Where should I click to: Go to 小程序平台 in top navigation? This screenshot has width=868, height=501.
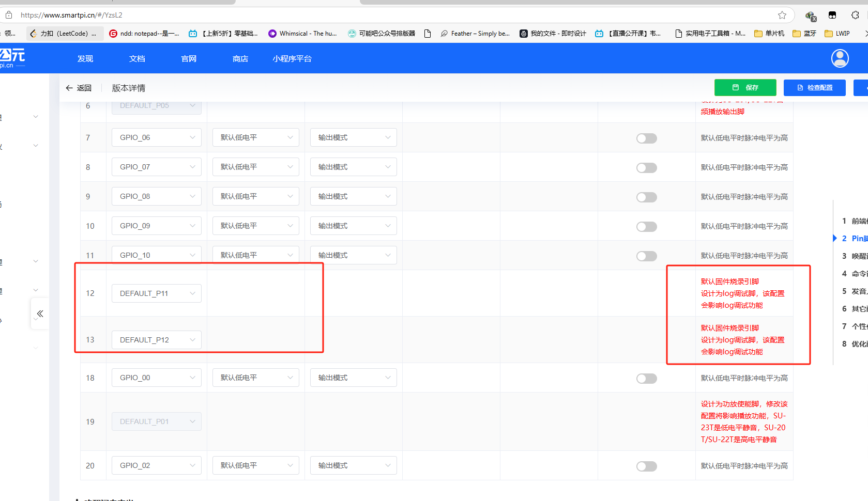(x=292, y=59)
